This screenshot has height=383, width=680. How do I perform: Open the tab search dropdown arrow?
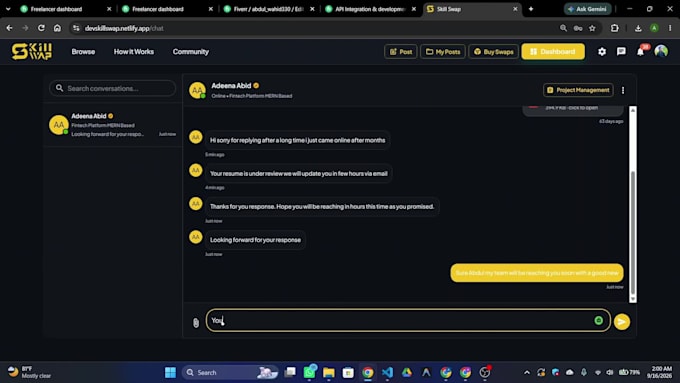[x=8, y=9]
